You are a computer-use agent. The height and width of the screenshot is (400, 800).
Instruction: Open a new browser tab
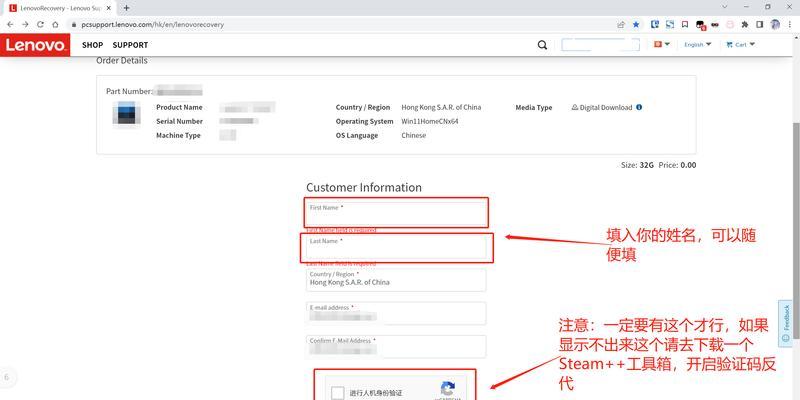pos(127,8)
